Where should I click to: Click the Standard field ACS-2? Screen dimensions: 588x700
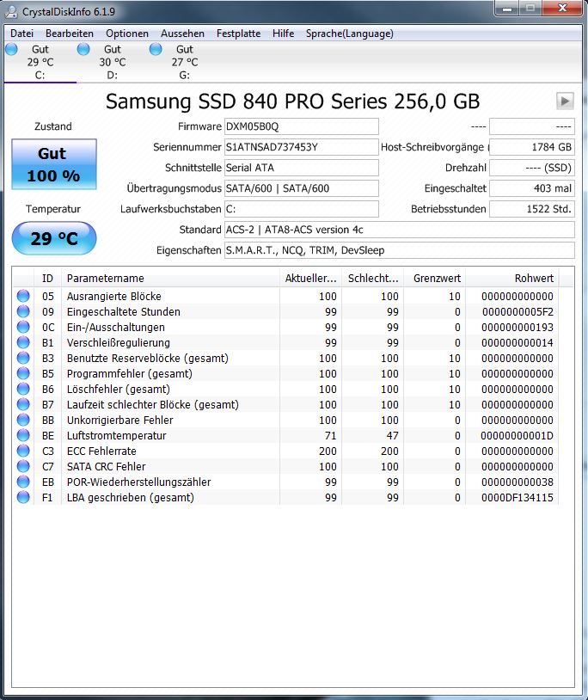(399, 230)
